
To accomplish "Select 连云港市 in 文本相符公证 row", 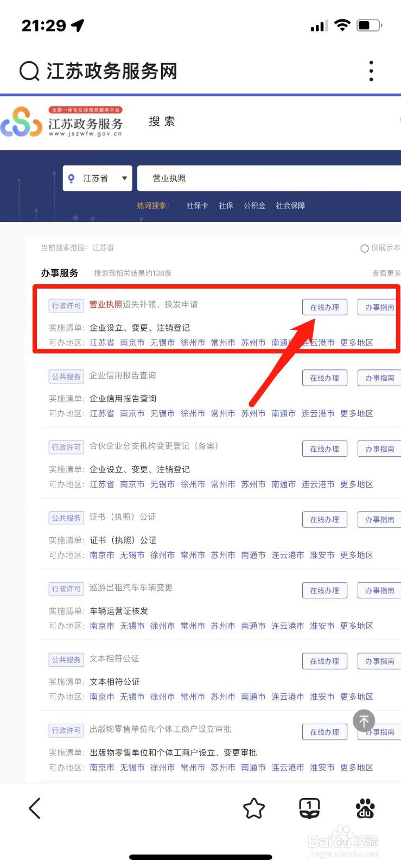I will 288,697.
